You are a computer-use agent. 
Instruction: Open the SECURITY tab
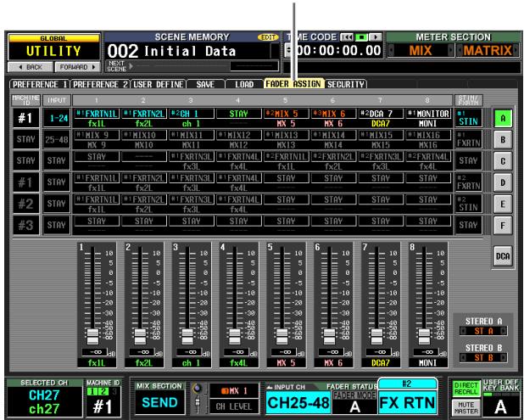click(346, 84)
